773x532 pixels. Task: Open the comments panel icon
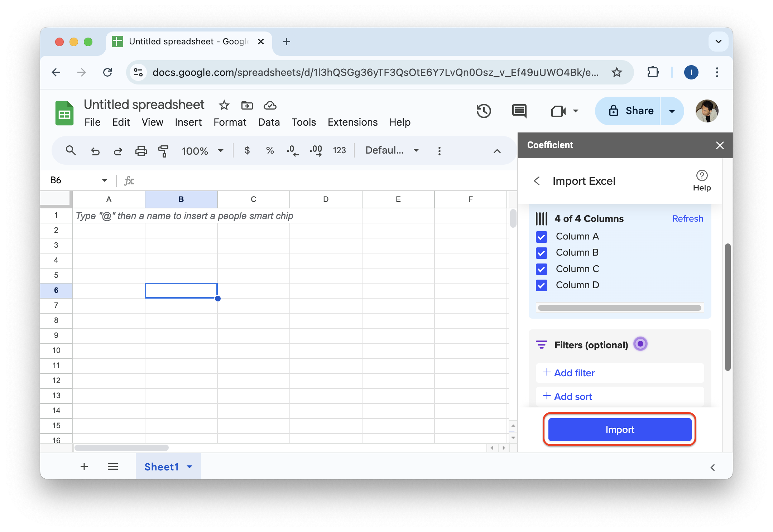(x=519, y=111)
